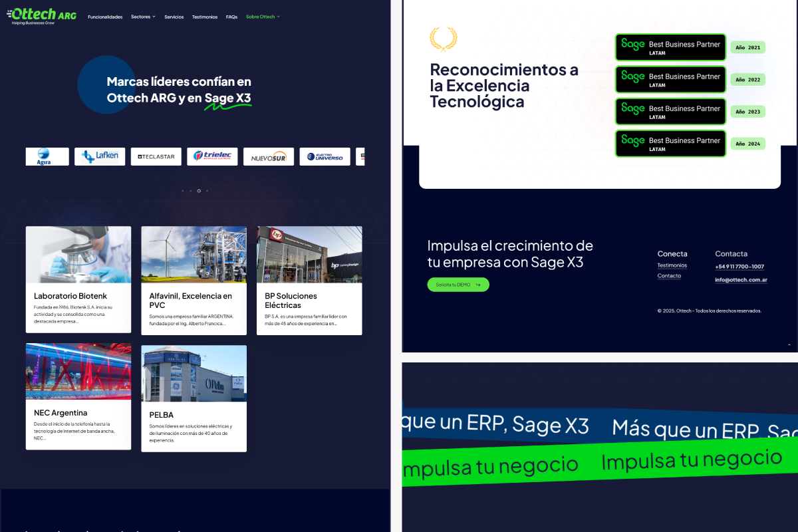Click the Trielec brand logo
798x532 pixels.
pos(212,157)
